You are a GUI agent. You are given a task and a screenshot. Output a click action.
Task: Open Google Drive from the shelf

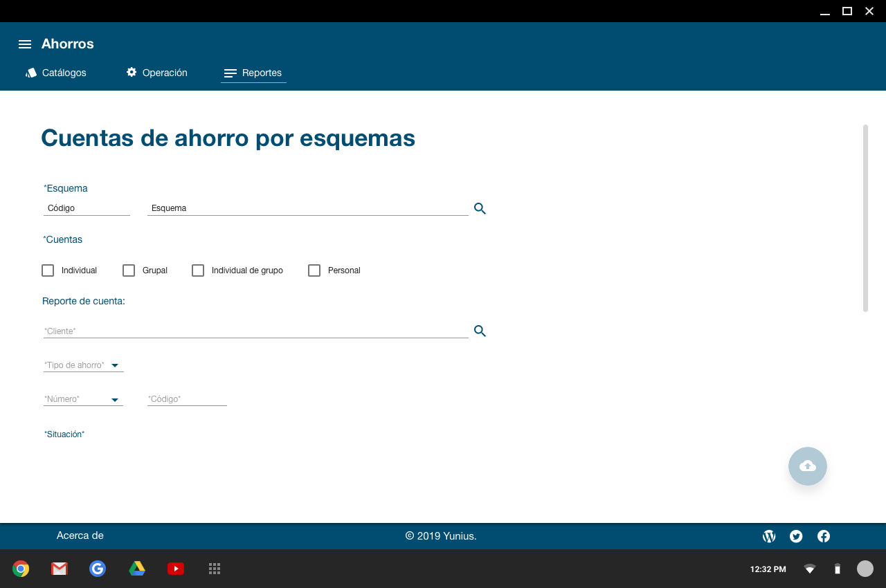tap(137, 569)
